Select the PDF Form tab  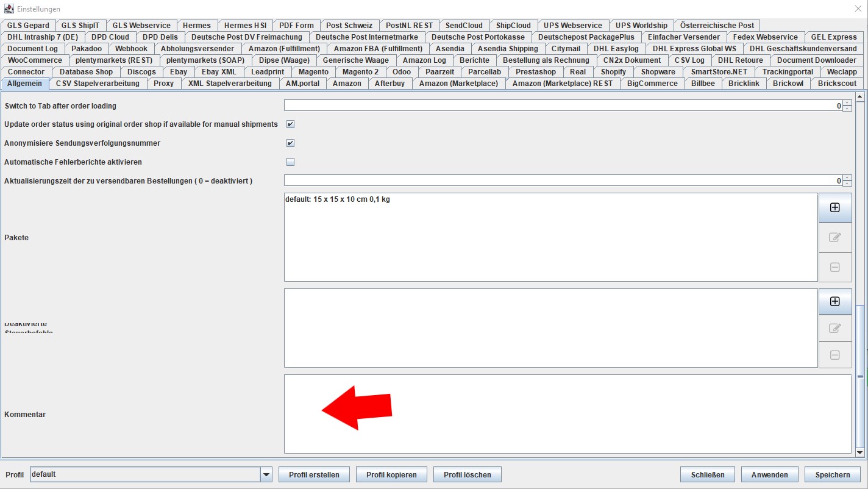pyautogui.click(x=296, y=26)
